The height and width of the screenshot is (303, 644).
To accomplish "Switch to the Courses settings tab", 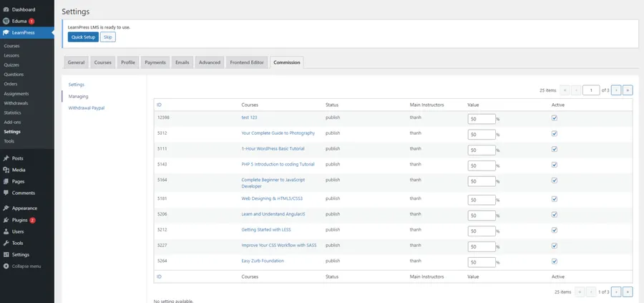I will point(102,62).
